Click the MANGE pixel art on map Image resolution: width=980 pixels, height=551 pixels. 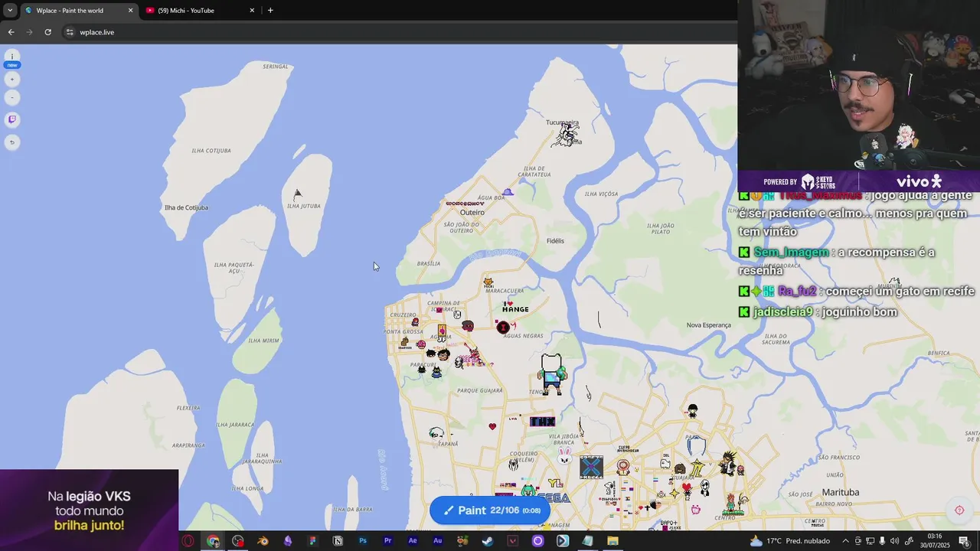(x=515, y=308)
